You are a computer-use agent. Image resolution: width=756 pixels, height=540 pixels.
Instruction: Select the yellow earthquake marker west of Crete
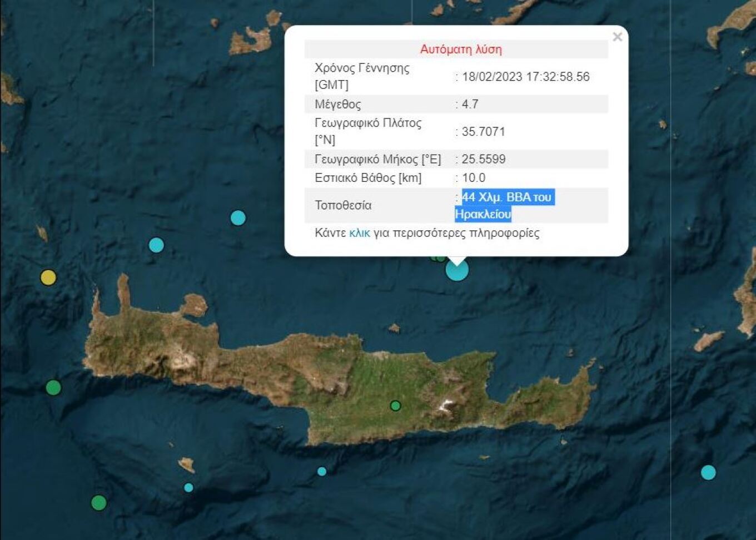pyautogui.click(x=48, y=277)
